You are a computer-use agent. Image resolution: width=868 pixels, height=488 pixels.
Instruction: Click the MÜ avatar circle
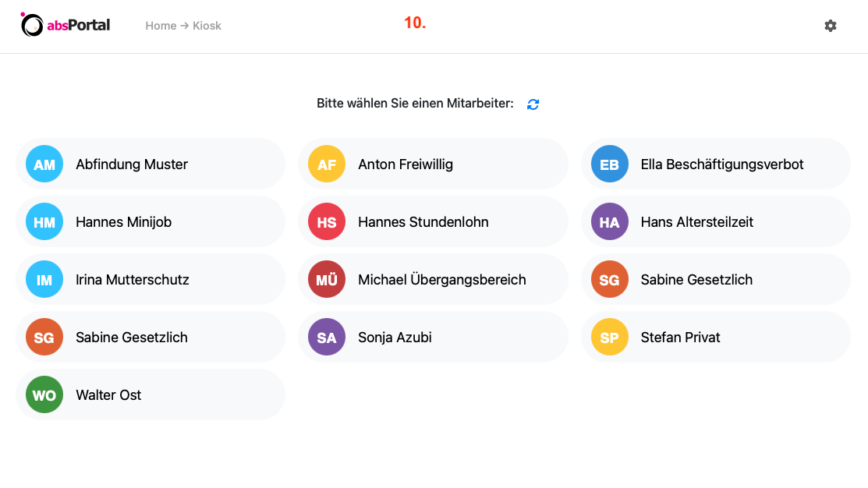click(327, 279)
